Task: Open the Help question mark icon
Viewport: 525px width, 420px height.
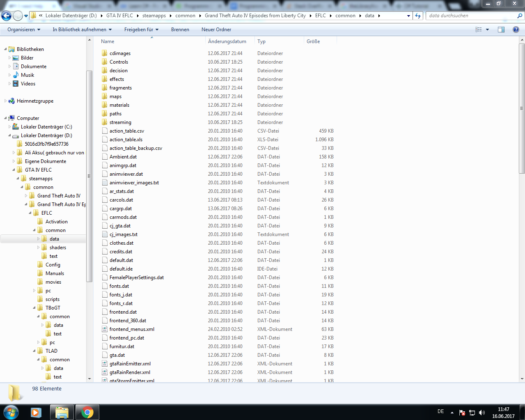Action: coord(516,30)
